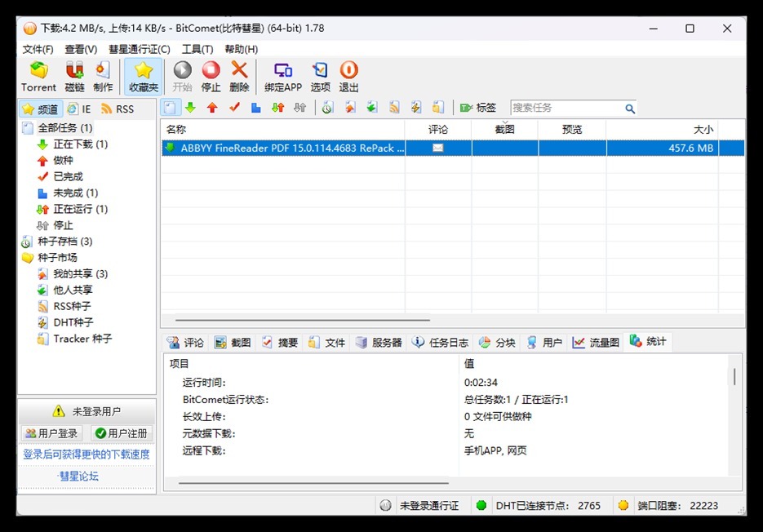Click the 搜索任务 search field
This screenshot has height=532, width=763.
pyautogui.click(x=566, y=108)
